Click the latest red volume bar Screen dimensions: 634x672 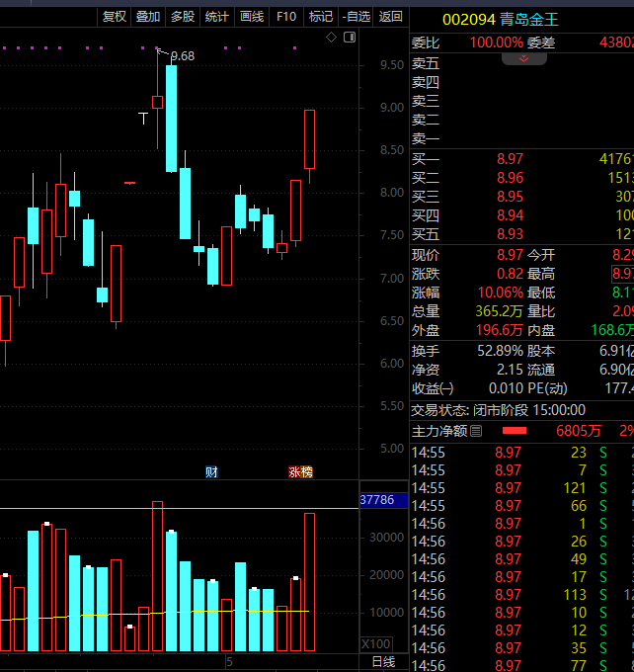(x=309, y=582)
